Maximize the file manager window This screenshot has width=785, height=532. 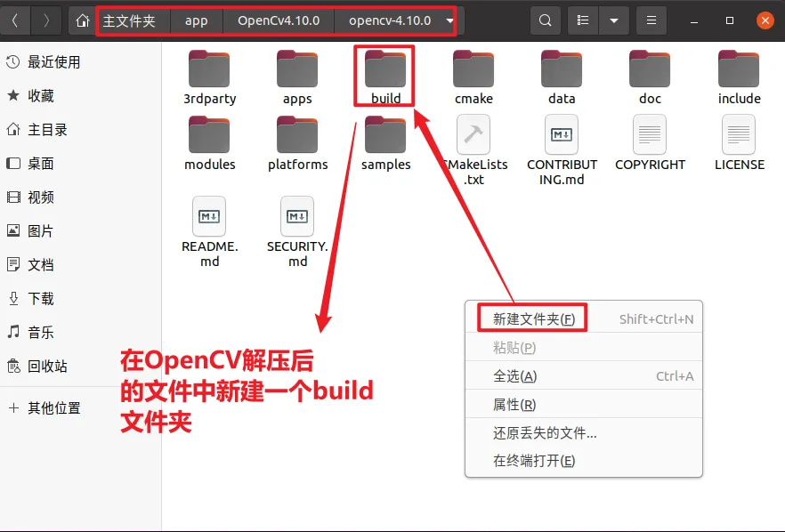(x=730, y=20)
